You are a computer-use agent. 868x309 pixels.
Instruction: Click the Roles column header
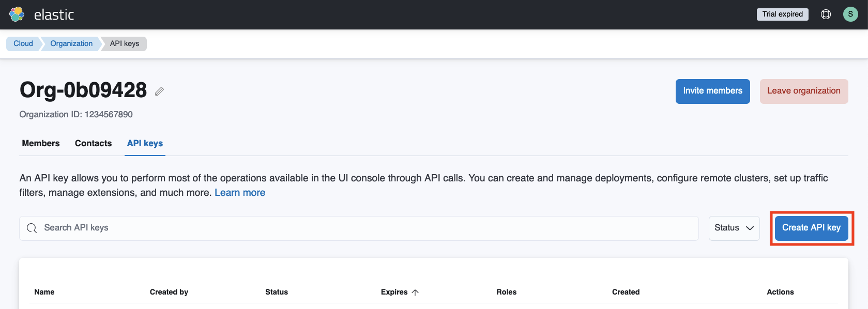(507, 292)
